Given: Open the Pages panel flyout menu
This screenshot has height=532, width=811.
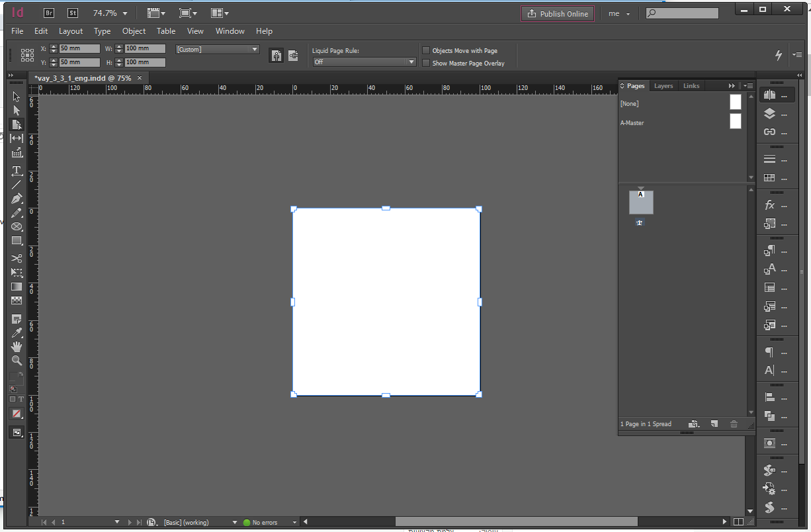Looking at the screenshot, I should [x=748, y=85].
